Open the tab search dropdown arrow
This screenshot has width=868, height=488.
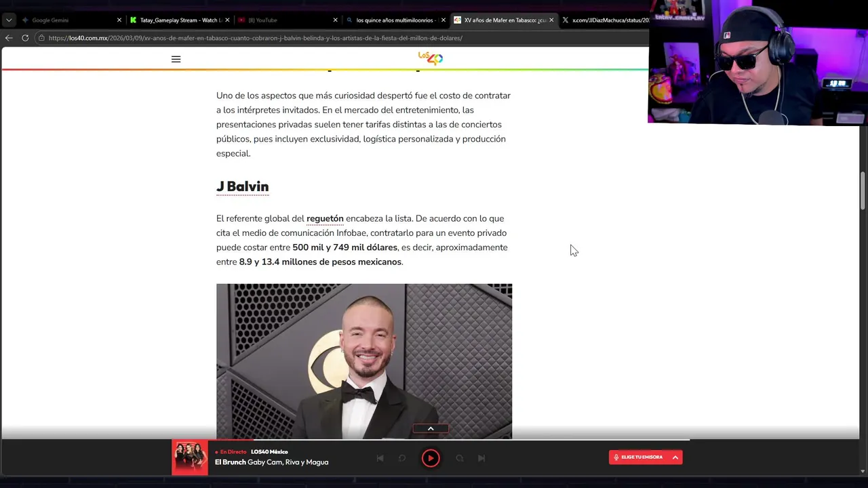(x=9, y=20)
